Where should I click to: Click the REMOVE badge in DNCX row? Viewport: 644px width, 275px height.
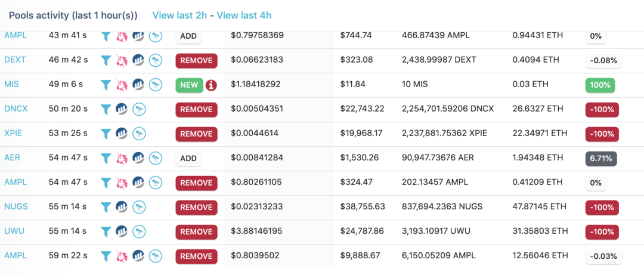196,109
